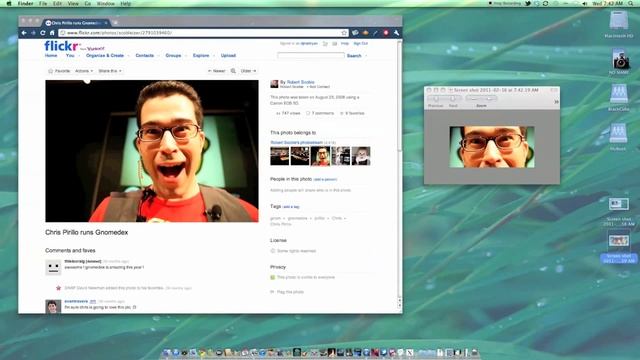Click the Sign Out link
640x360 pixels.
(360, 43)
